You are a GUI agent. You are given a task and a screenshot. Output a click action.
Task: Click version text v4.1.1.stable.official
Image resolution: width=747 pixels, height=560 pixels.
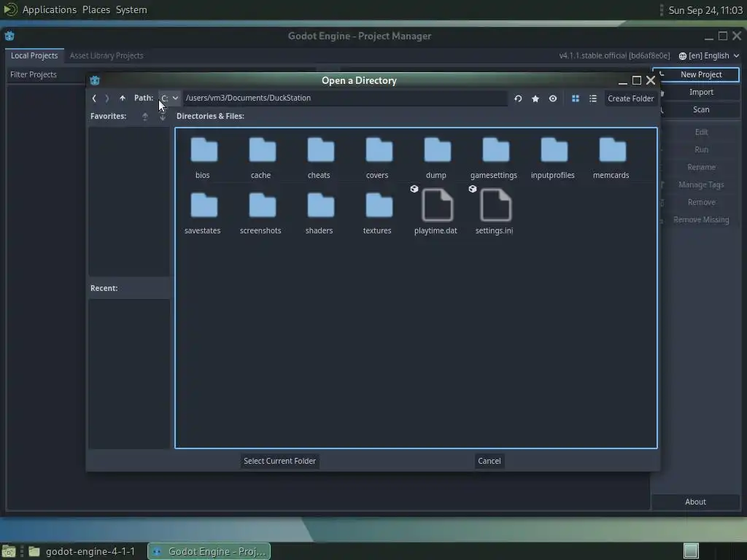point(614,55)
